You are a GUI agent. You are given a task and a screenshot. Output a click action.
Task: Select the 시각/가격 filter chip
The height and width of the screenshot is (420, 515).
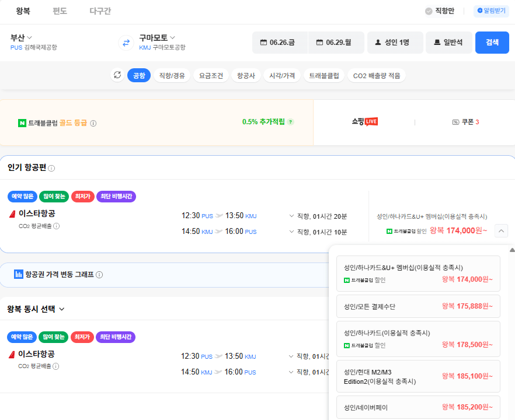click(282, 75)
